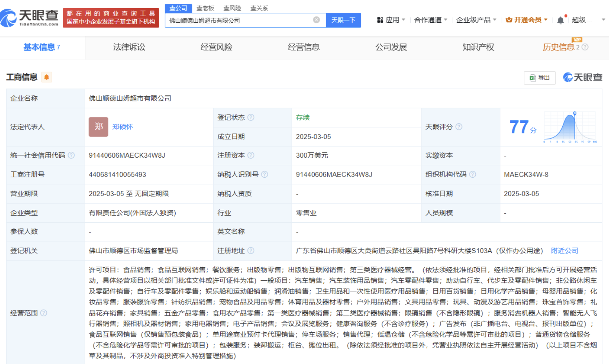Select the 查老板 search tab
This screenshot has width=609, height=364.
(x=205, y=8)
